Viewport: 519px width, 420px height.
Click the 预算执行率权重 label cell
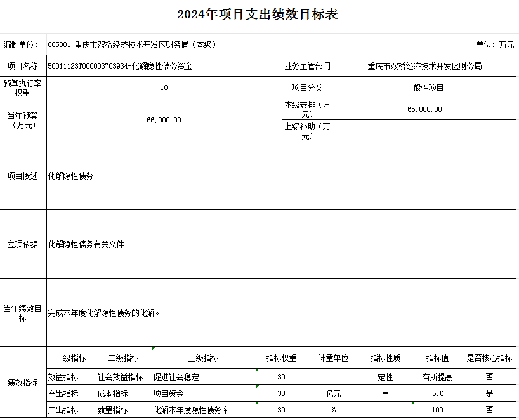pyautogui.click(x=23, y=88)
